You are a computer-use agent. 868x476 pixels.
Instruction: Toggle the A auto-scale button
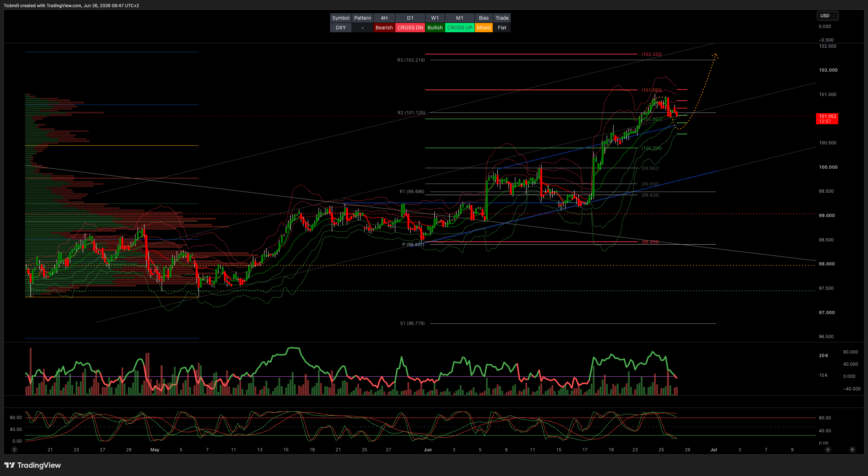(x=828, y=449)
